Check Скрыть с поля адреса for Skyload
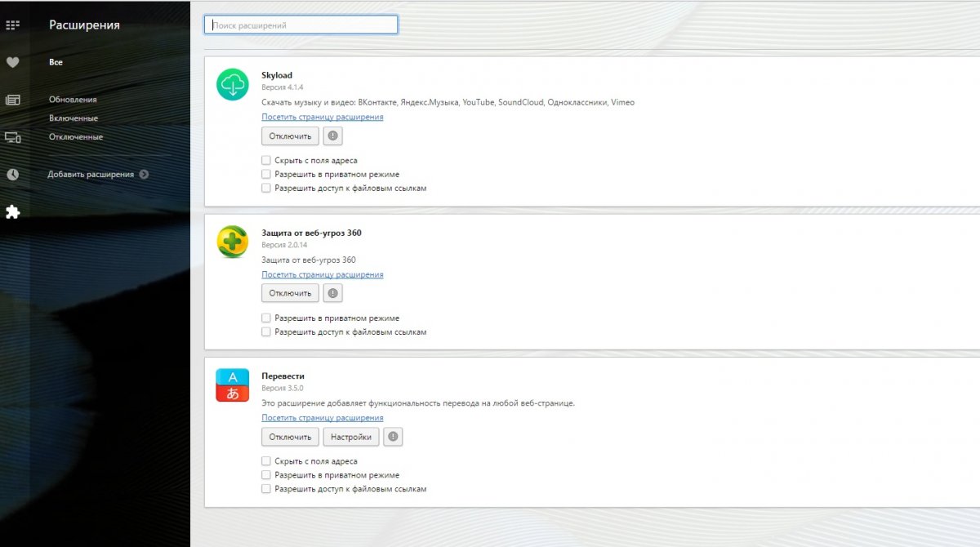980x547 pixels. [x=266, y=161]
